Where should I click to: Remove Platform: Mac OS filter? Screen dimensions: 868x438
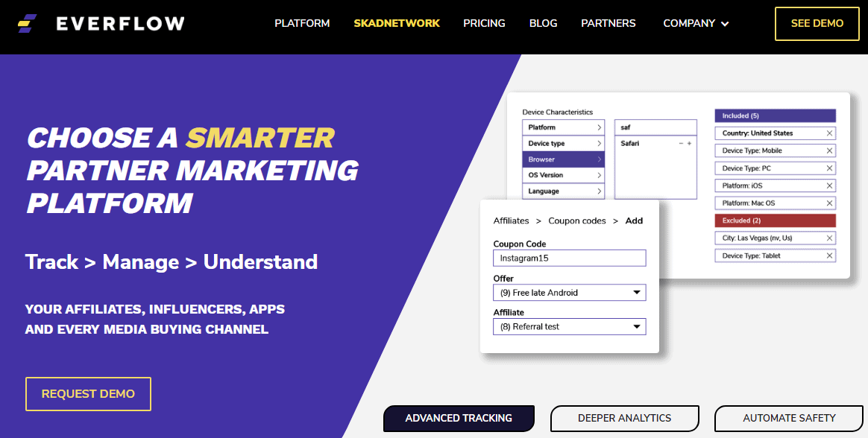pyautogui.click(x=829, y=203)
